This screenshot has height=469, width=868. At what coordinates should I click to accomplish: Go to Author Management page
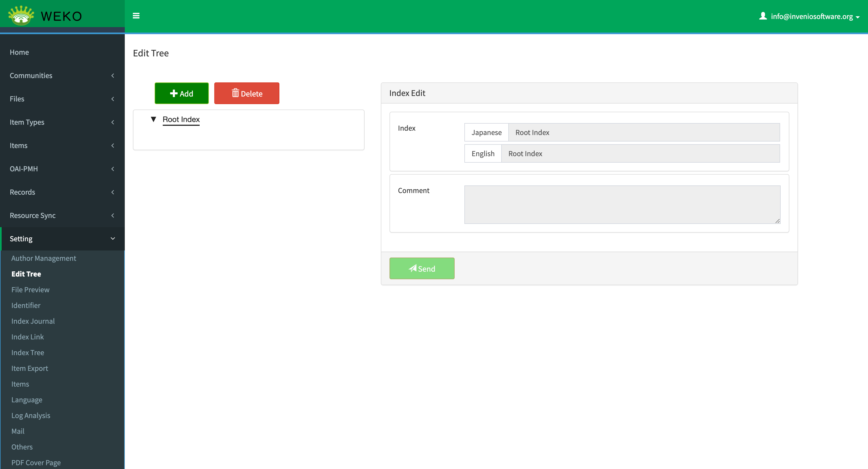(43, 258)
